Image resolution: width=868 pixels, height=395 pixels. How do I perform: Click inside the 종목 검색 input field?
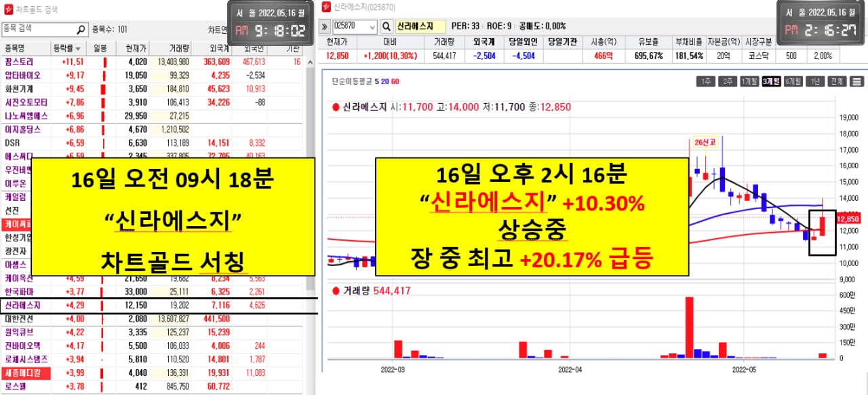point(37,29)
